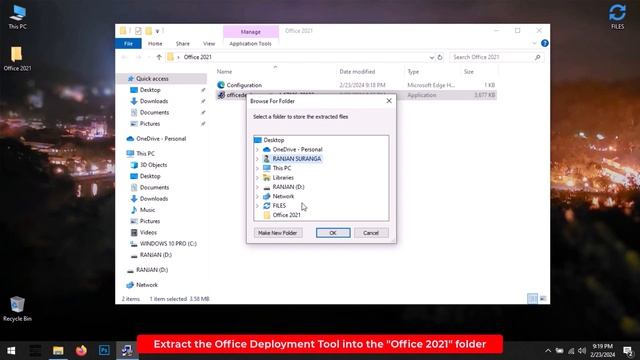Sort by the Type column header
The image size is (640, 360).
point(413,72)
